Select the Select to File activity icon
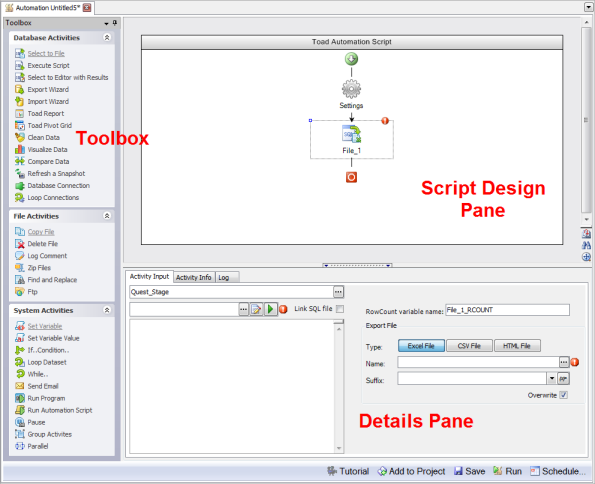 20,54
